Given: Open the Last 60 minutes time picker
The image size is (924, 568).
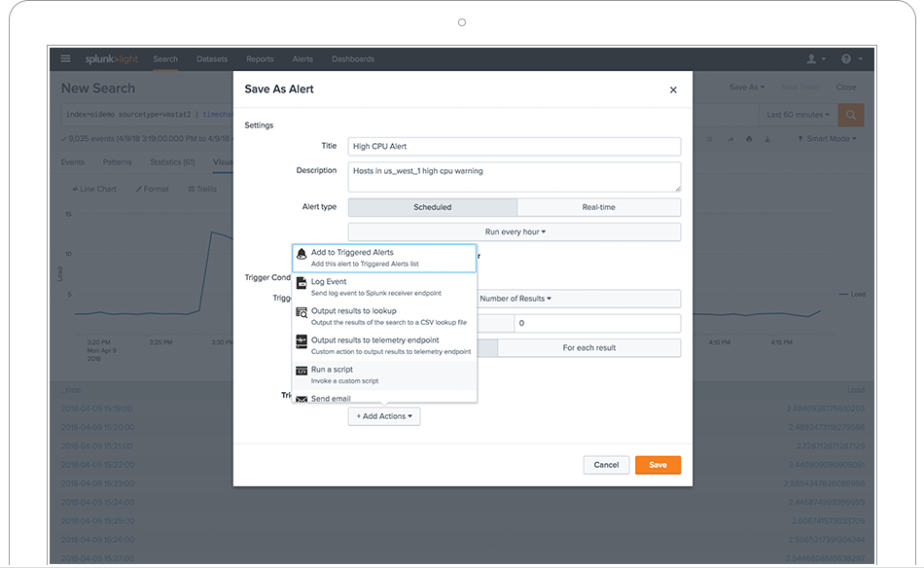Looking at the screenshot, I should [798, 115].
